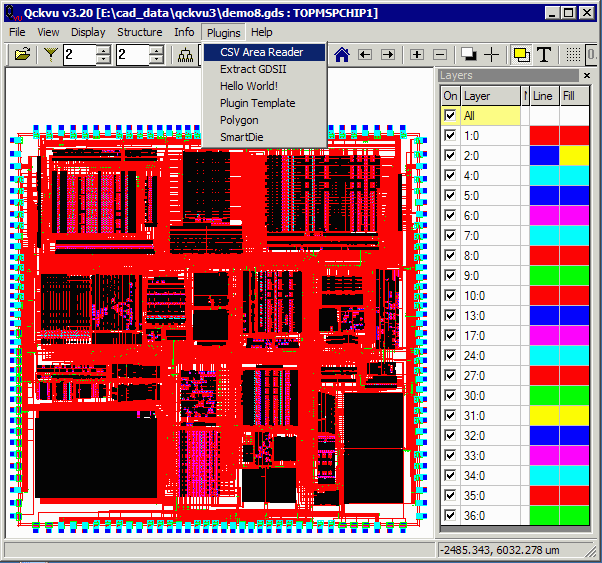
Task: Toggle the dotted grid icon
Action: click(x=573, y=55)
